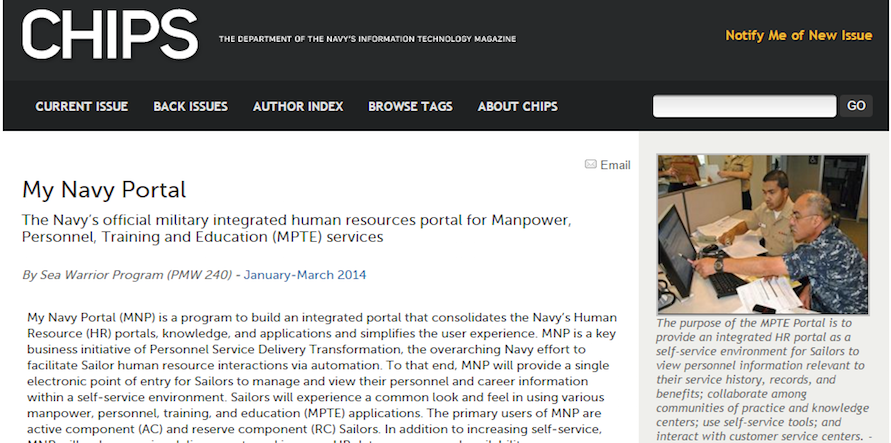The height and width of the screenshot is (443, 891).
Task: Click the My Navy Portal article title
Action: point(104,190)
